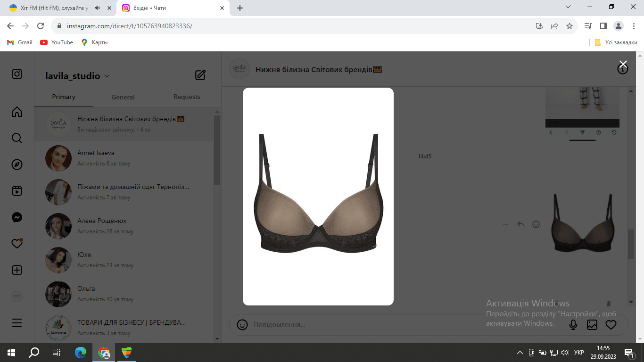Image resolution: width=644 pixels, height=362 pixels.
Task: Install app icon in the address bar
Action: (x=539, y=26)
